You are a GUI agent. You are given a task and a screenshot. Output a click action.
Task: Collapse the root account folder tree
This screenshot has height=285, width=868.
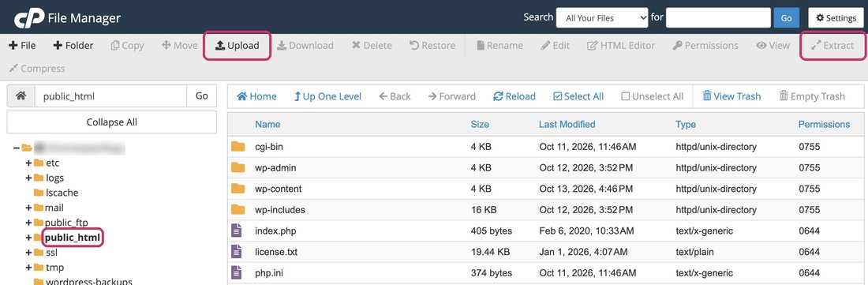pyautogui.click(x=17, y=148)
